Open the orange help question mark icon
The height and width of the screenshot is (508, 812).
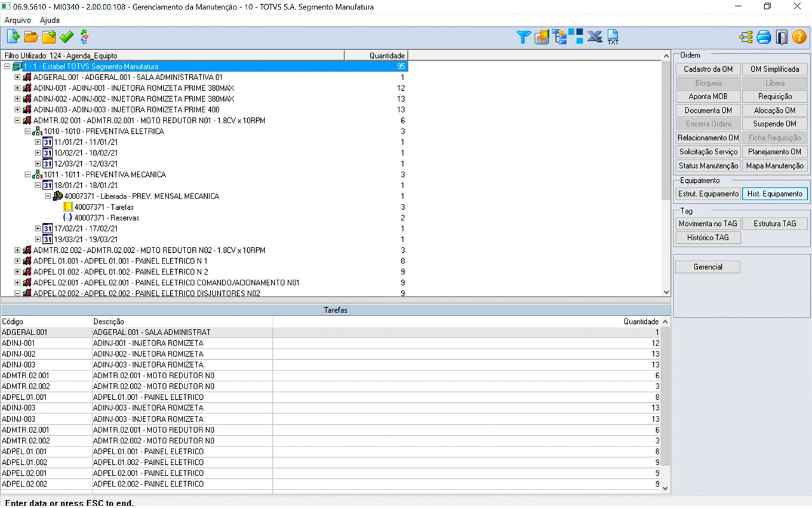point(799,37)
